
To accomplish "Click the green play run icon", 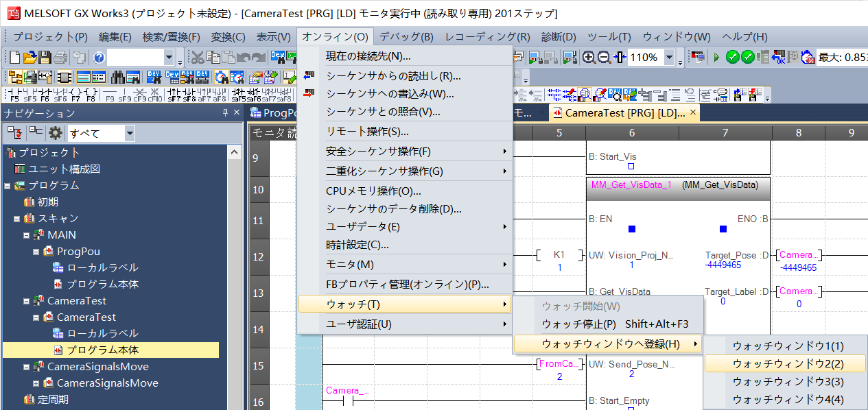I will point(716,58).
